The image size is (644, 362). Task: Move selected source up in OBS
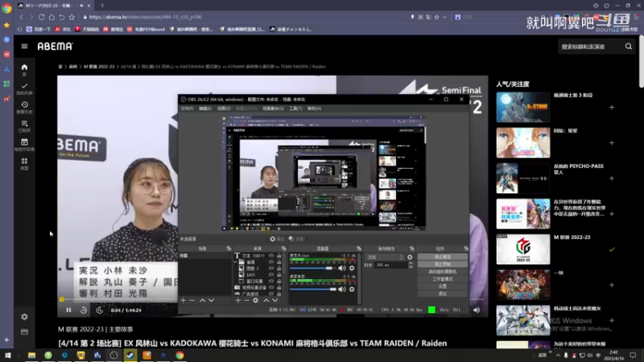[x=266, y=300]
